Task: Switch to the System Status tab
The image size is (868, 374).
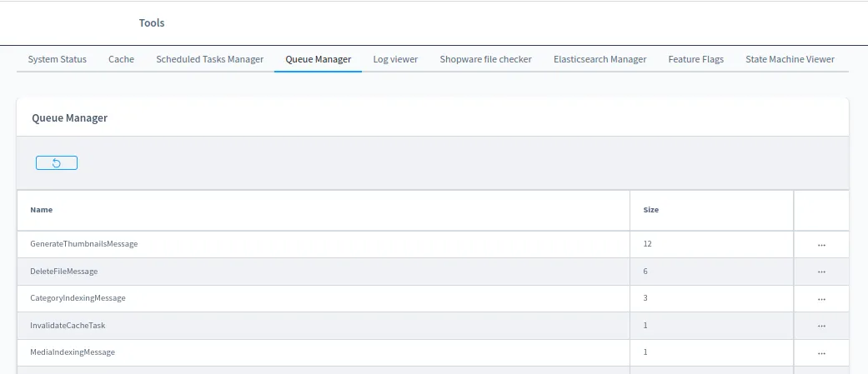Action: pos(58,59)
